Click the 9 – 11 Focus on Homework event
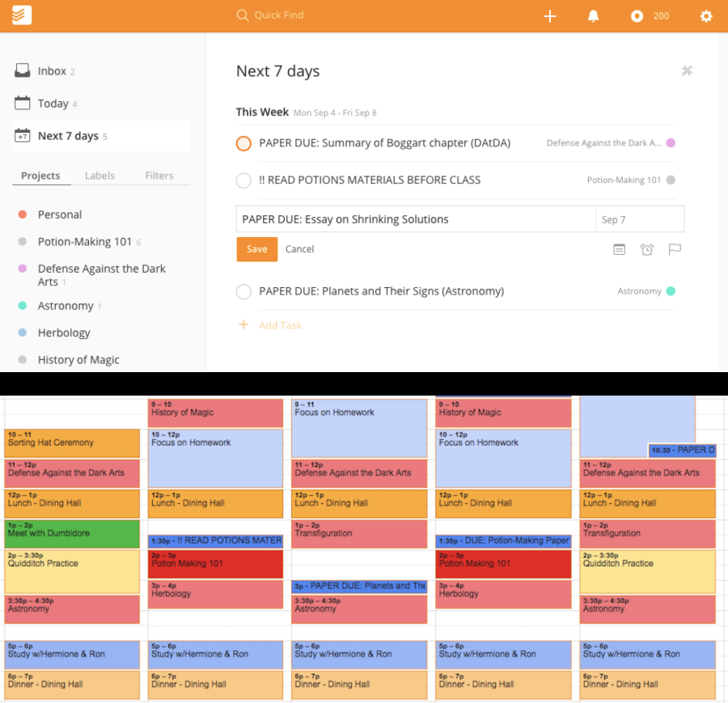The width and height of the screenshot is (728, 703). 359,428
